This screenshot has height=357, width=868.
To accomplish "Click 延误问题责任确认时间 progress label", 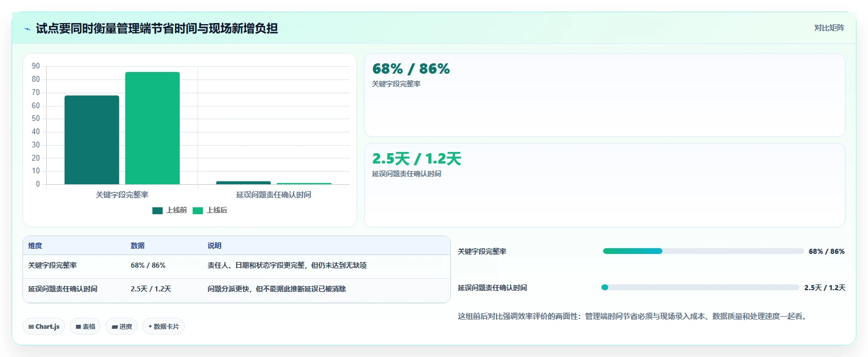I will (x=492, y=288).
